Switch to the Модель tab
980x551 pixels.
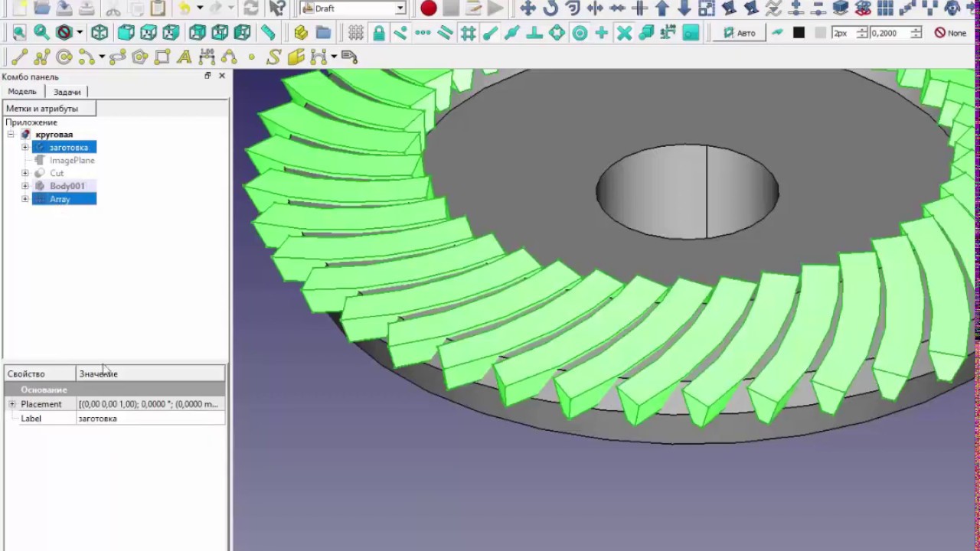click(22, 92)
